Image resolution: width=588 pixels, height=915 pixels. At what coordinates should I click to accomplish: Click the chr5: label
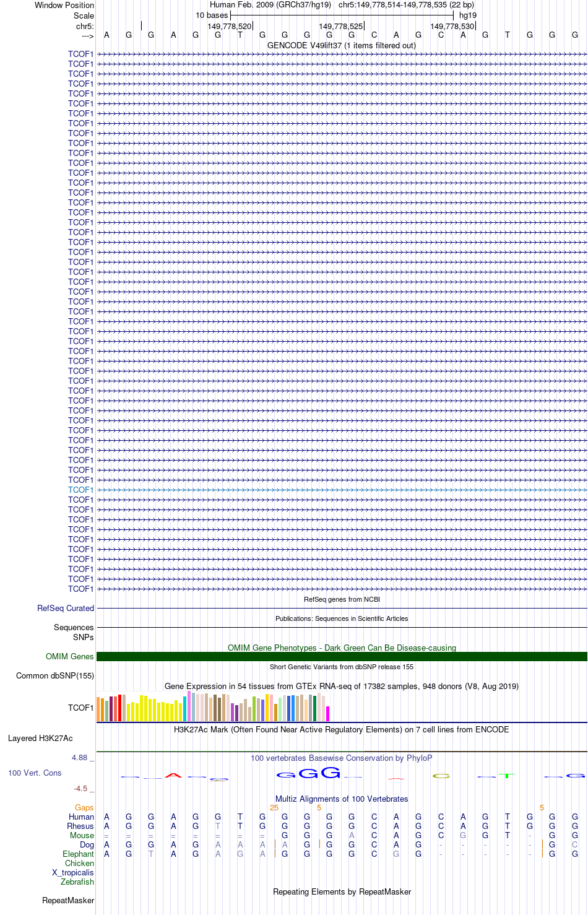click(85, 27)
